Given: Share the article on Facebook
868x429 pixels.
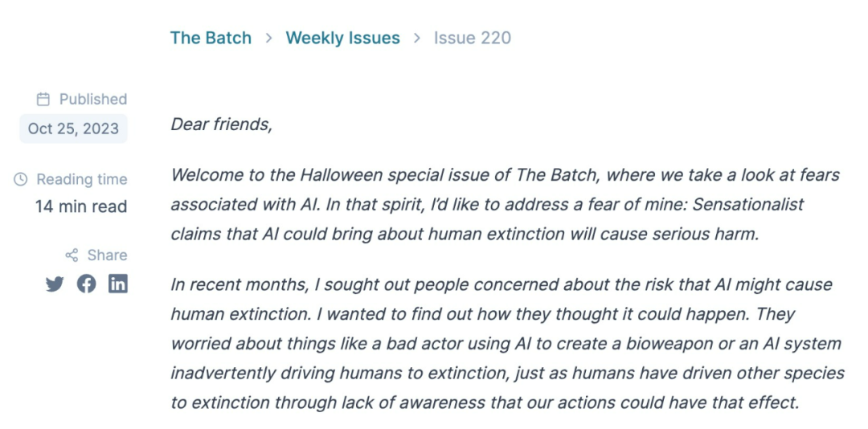Looking at the screenshot, I should tap(86, 284).
